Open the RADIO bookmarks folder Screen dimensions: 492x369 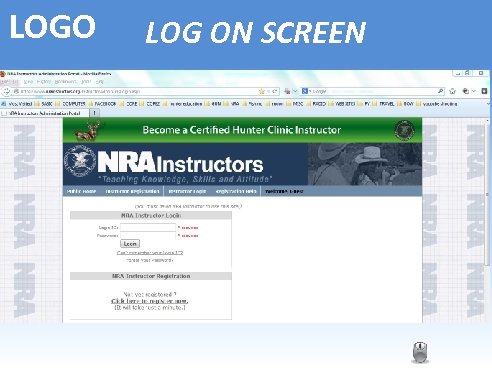pyautogui.click(x=316, y=104)
